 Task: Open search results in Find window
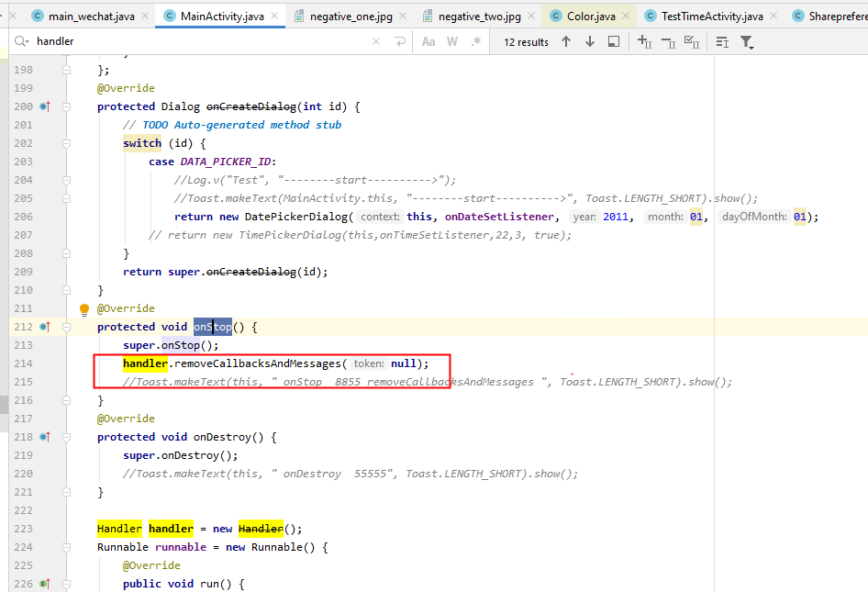(x=614, y=41)
